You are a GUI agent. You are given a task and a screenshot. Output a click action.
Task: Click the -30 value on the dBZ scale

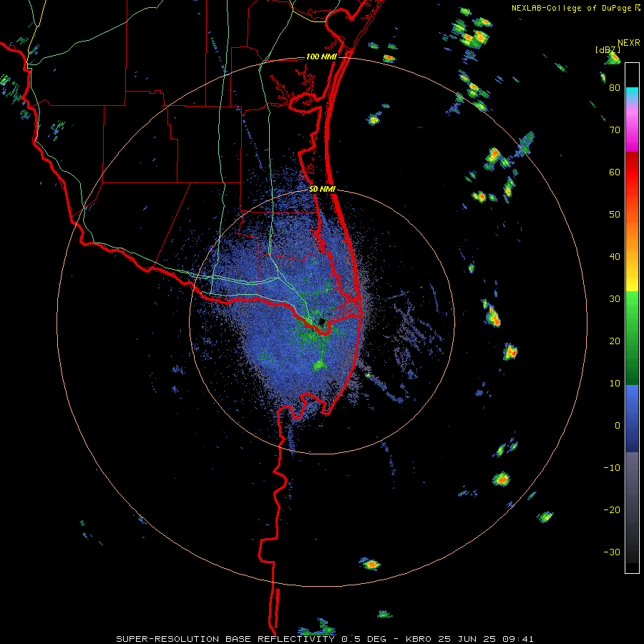tap(612, 552)
